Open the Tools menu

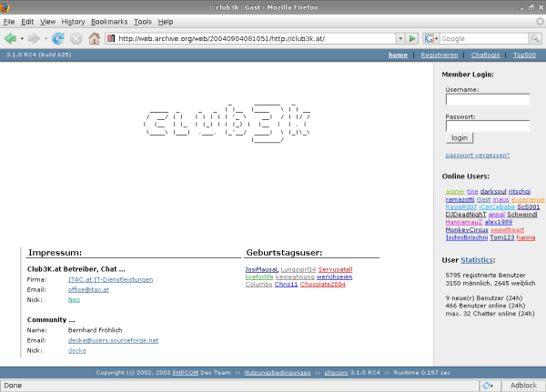click(x=143, y=21)
